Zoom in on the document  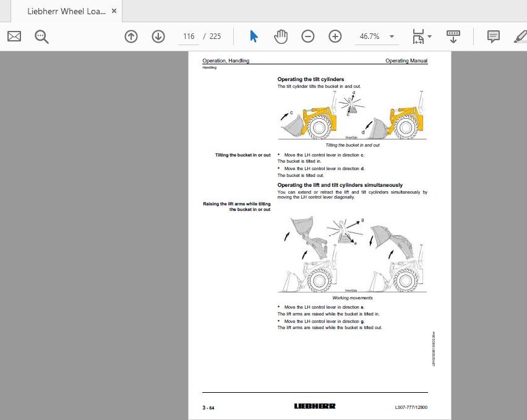pos(335,36)
